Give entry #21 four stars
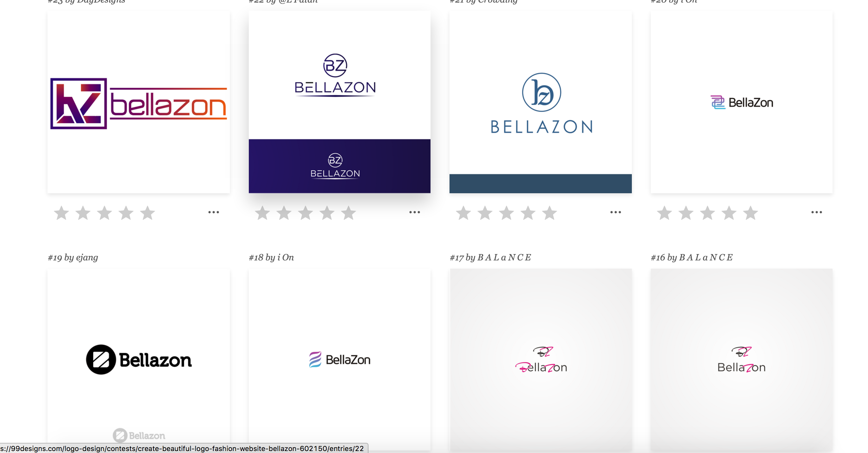868x453 pixels. [528, 213]
